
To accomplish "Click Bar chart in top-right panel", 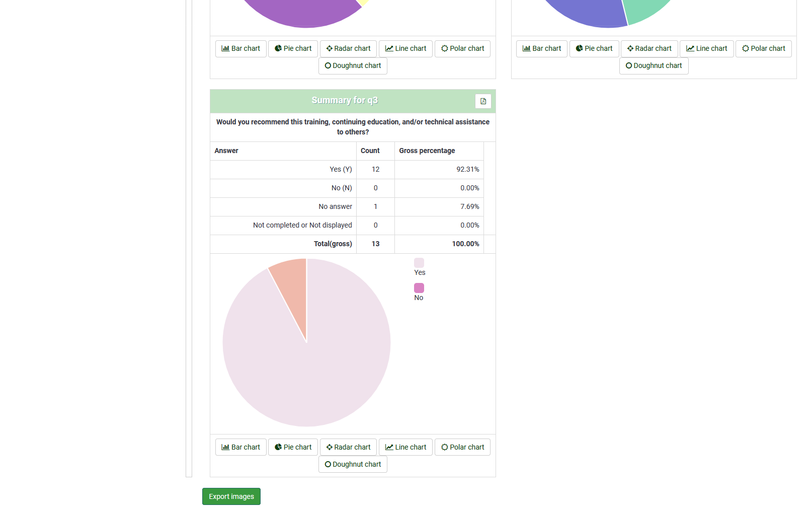I will point(541,49).
